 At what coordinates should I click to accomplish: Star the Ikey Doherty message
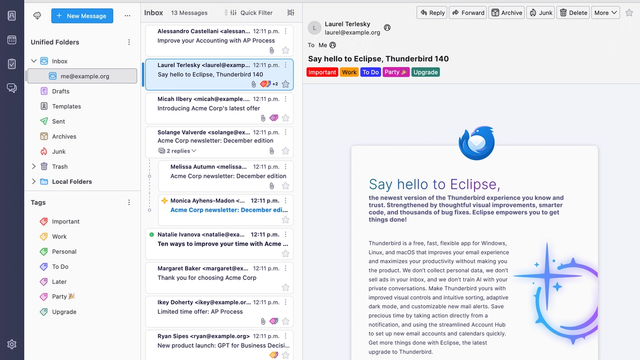(x=285, y=321)
